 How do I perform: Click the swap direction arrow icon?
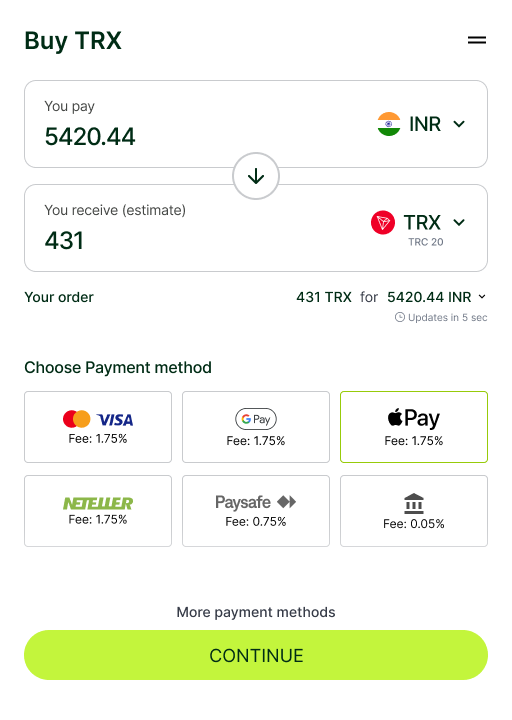click(x=256, y=176)
